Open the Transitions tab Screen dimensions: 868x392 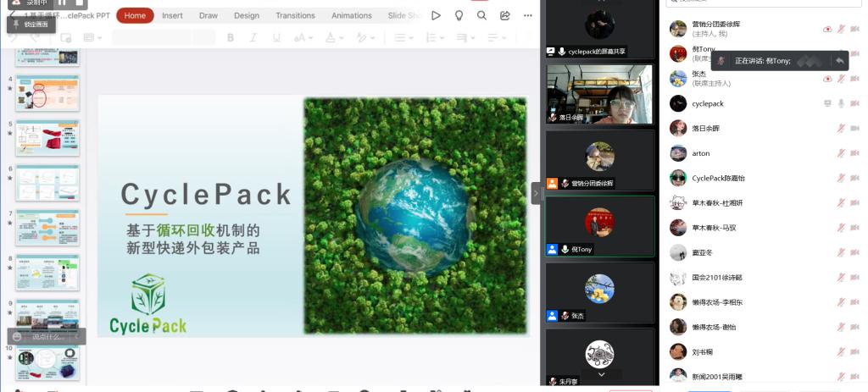pyautogui.click(x=295, y=15)
